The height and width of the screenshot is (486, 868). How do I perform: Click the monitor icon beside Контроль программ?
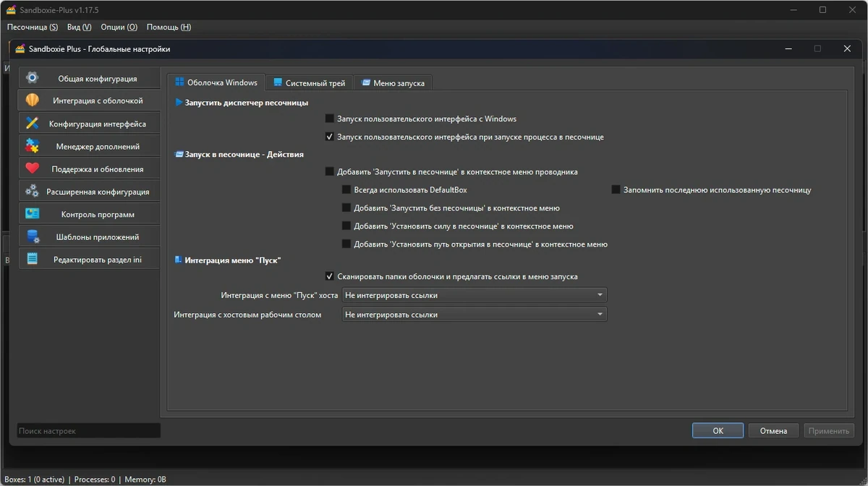tap(32, 214)
